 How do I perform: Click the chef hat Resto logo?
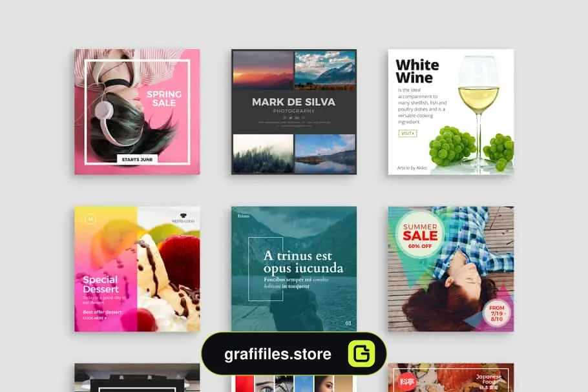tap(184, 218)
